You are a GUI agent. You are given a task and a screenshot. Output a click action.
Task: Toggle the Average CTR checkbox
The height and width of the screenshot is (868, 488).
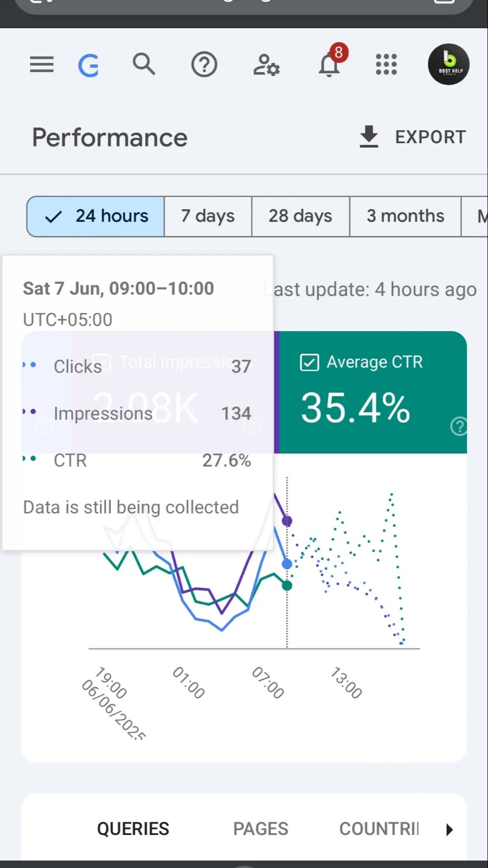(310, 362)
